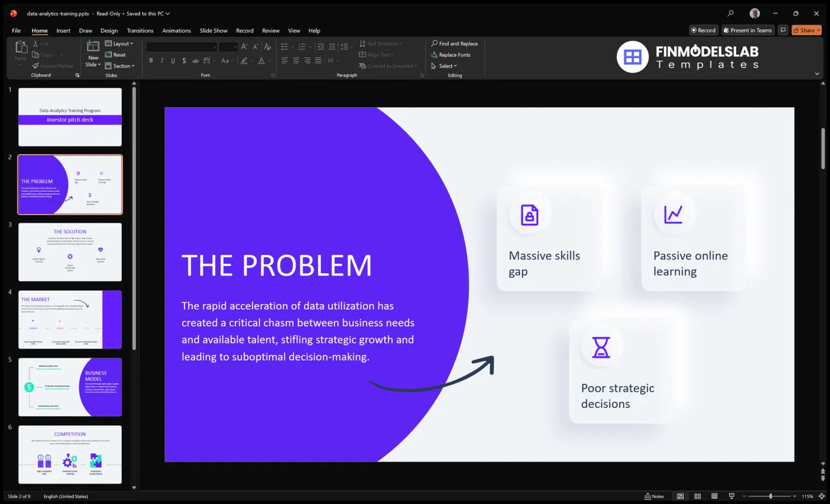The height and width of the screenshot is (504, 830).
Task: Open the File menu
Action: [x=16, y=30]
